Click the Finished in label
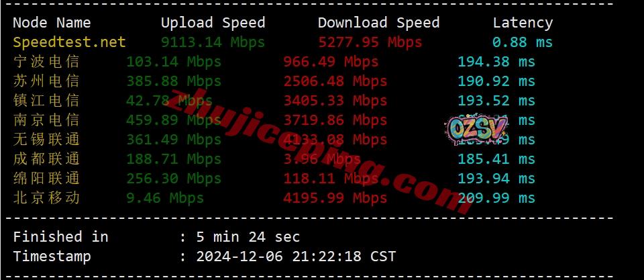This screenshot has width=644, height=280. pos(60,237)
